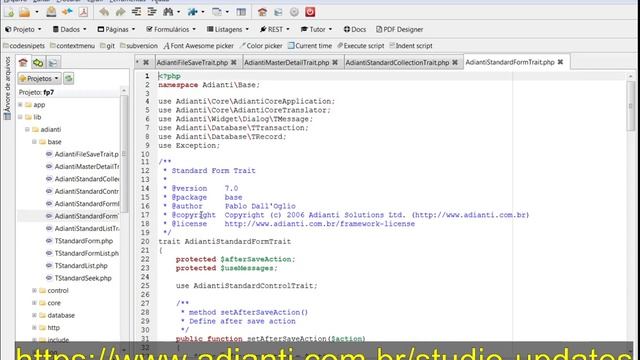This screenshot has width=640, height=360.
Task: Open the codesnipets folder shortcut
Action: [24, 46]
